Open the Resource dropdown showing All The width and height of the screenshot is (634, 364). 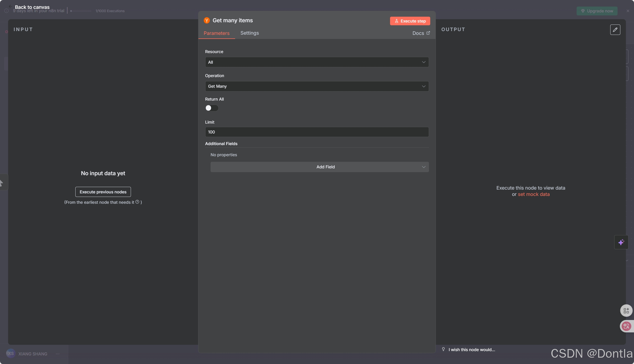(317, 62)
